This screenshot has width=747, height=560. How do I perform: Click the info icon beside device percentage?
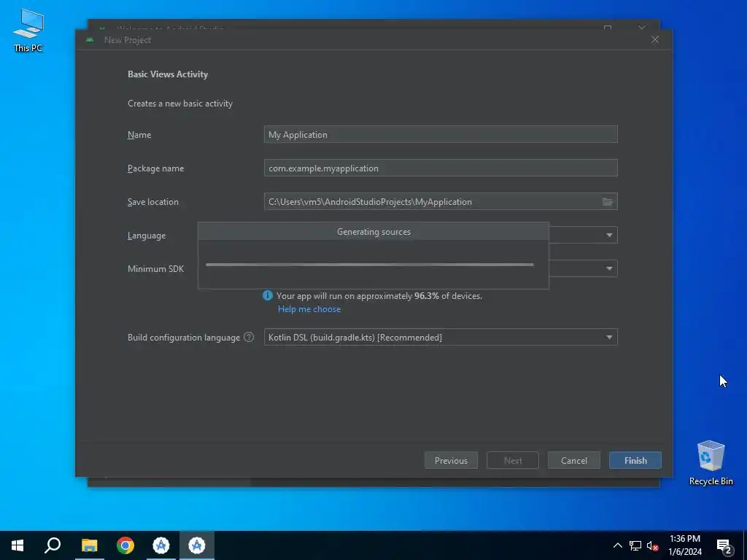click(268, 296)
